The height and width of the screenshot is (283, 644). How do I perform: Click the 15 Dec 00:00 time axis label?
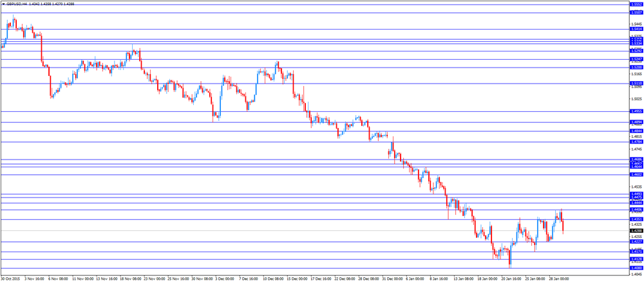click(x=298, y=278)
